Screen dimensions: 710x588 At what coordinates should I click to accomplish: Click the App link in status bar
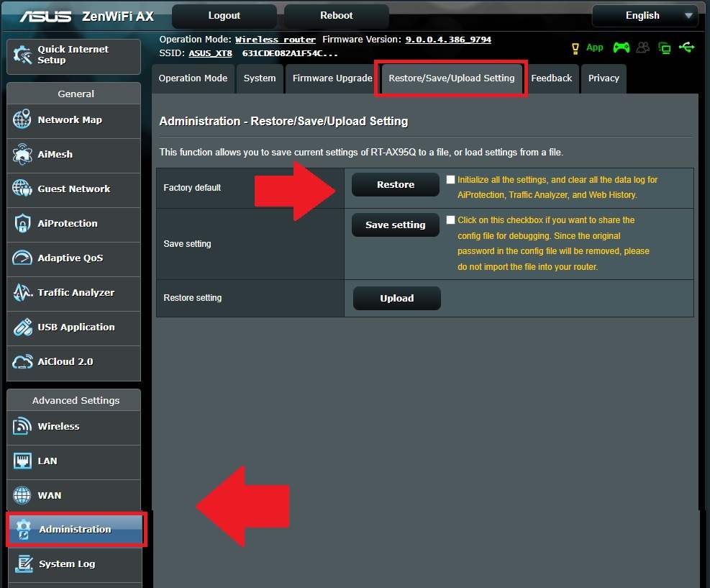click(594, 48)
